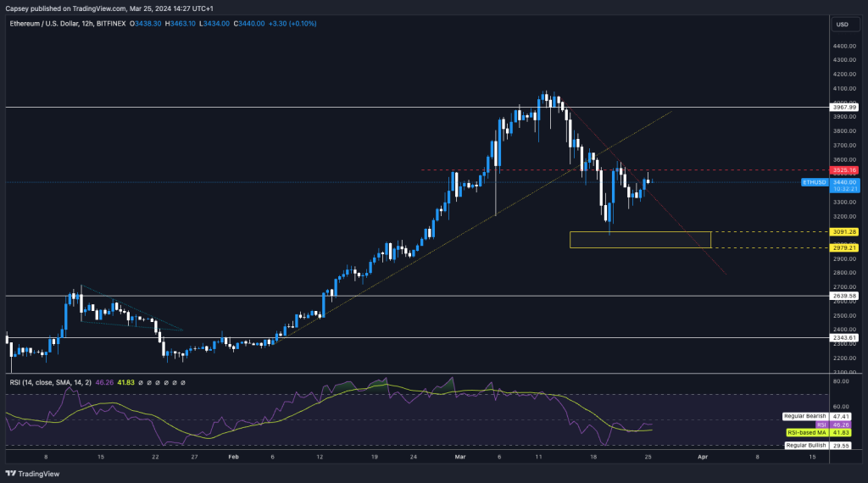The height and width of the screenshot is (483, 868).
Task: Click the Regular Bearish RSI label
Action: [x=805, y=417]
